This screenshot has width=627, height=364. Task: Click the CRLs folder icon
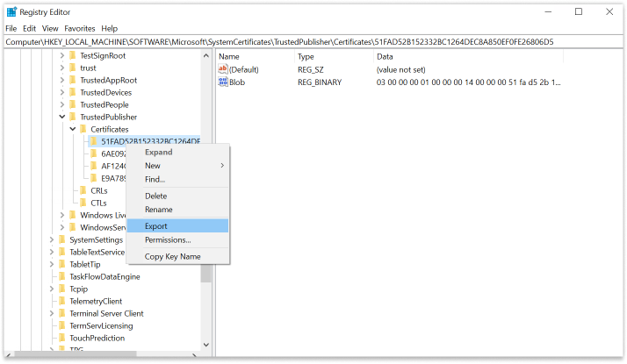(83, 190)
